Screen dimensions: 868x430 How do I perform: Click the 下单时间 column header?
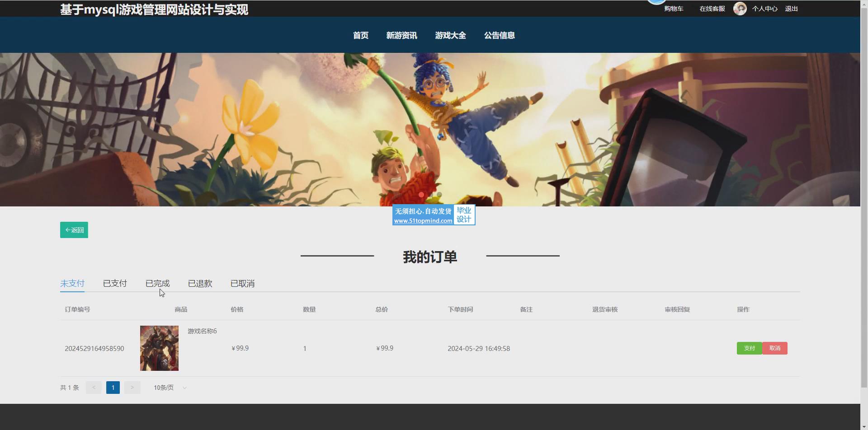(460, 309)
